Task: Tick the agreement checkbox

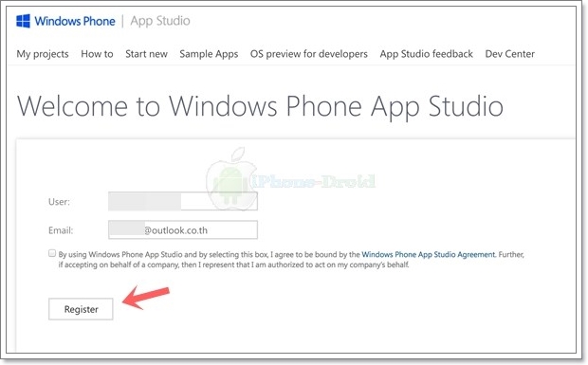Action: pyautogui.click(x=52, y=253)
